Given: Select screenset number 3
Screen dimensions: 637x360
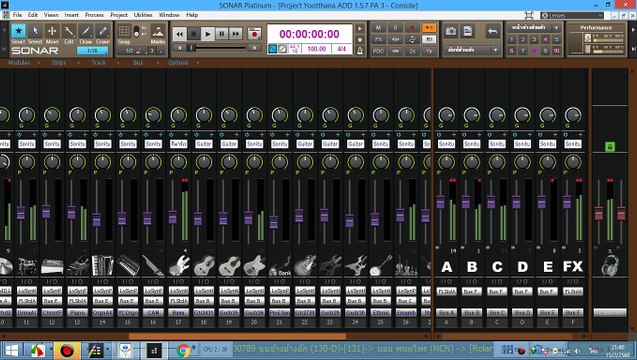Looking at the screenshot, I should click(x=534, y=39).
